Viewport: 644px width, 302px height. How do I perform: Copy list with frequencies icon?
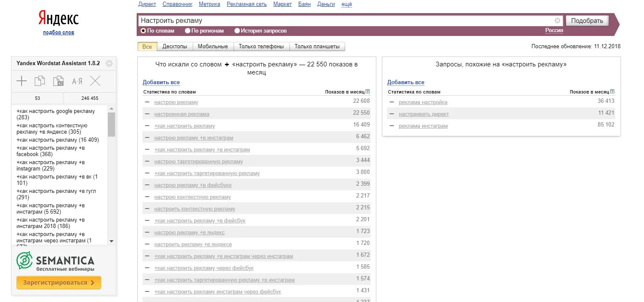point(58,81)
